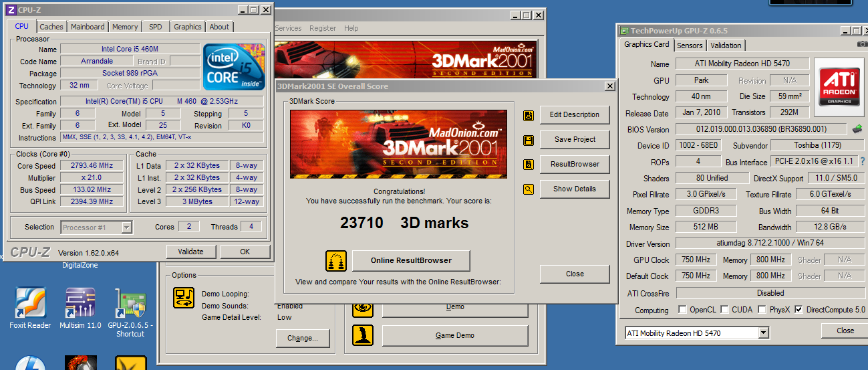The height and width of the screenshot is (370, 868).
Task: Switch to the Memory tab in CPU-Z
Action: point(125,27)
